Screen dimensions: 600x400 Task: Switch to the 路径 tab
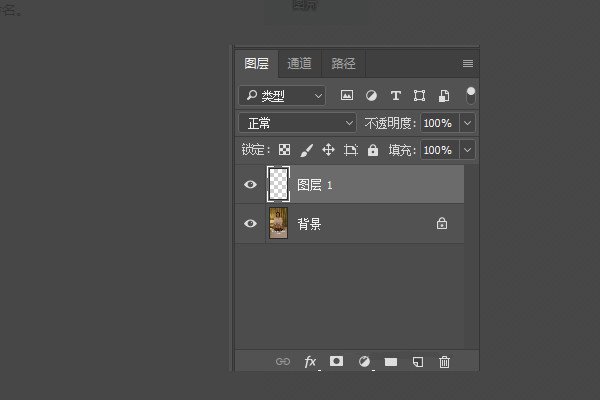click(x=343, y=63)
